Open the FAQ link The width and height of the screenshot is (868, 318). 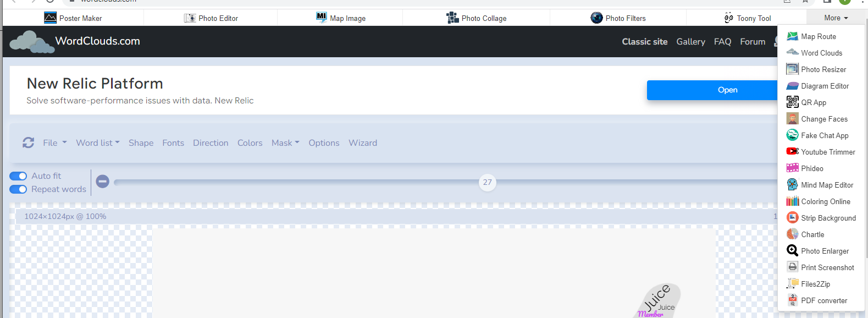click(722, 42)
